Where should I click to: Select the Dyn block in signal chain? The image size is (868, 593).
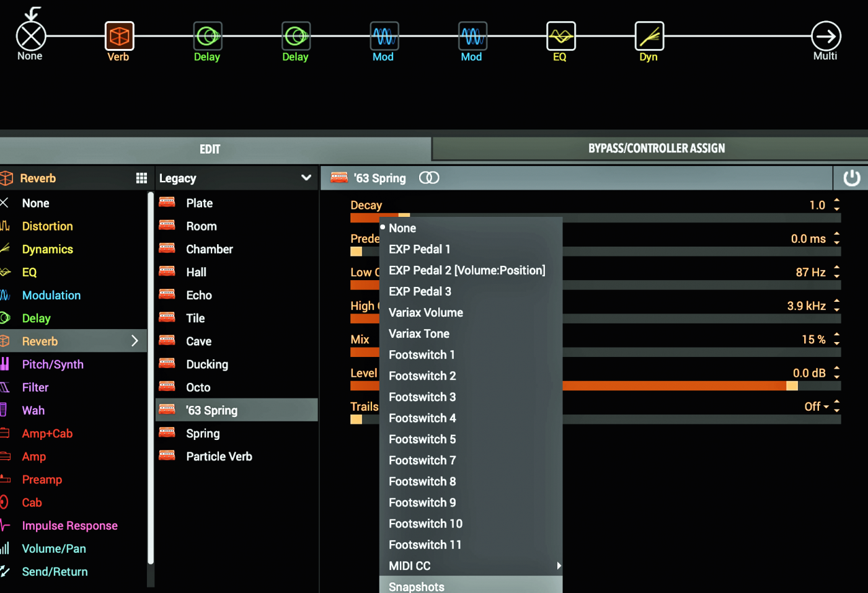tap(649, 36)
